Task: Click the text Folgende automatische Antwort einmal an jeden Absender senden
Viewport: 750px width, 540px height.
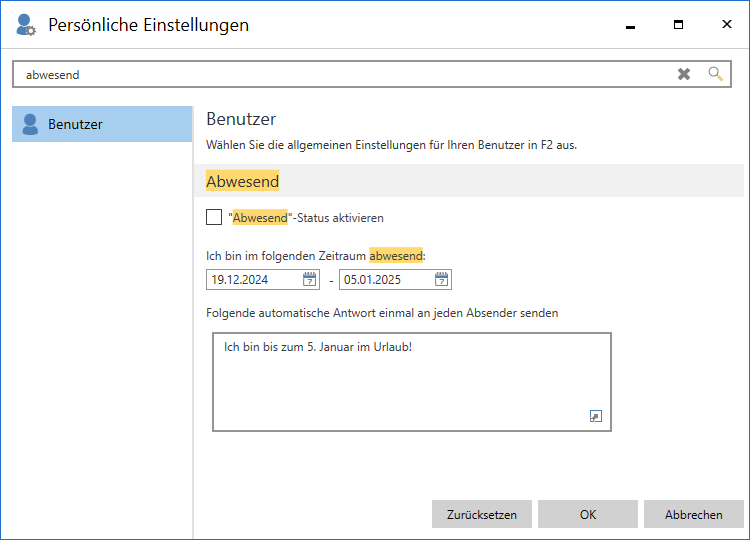Action: tap(382, 313)
